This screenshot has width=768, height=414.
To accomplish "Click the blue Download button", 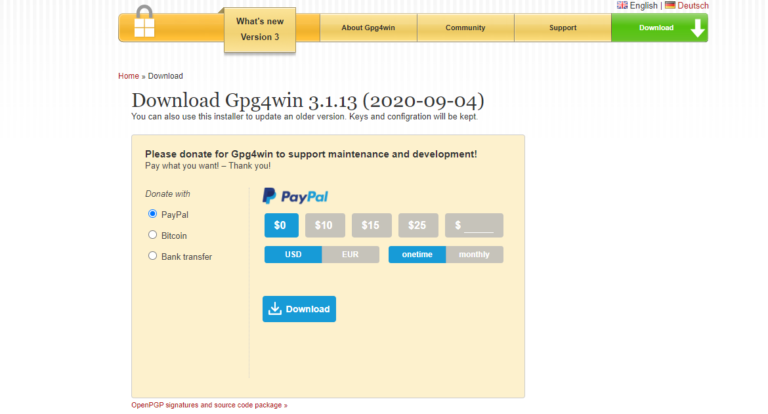I will pos(299,309).
